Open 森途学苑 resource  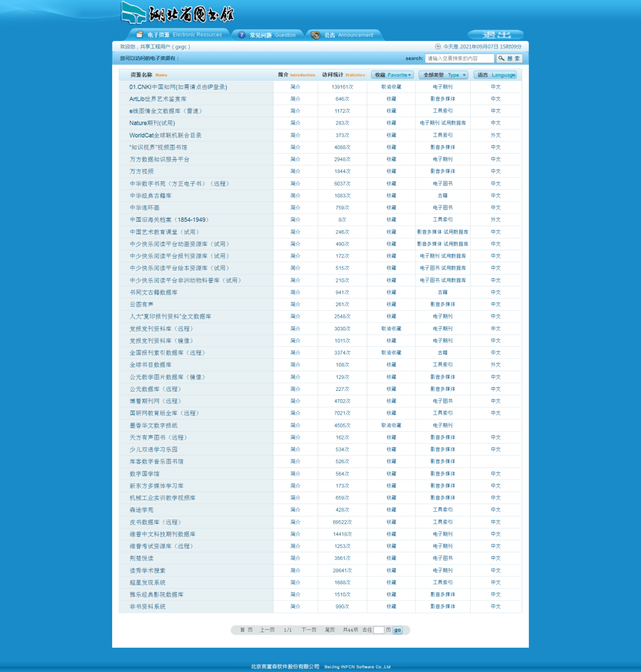pyautogui.click(x=141, y=510)
